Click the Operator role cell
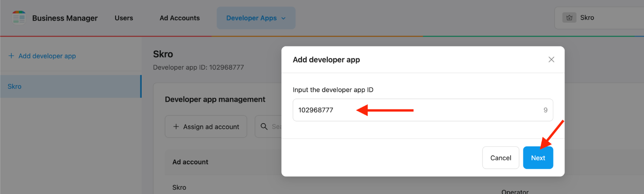 pyautogui.click(x=515, y=191)
